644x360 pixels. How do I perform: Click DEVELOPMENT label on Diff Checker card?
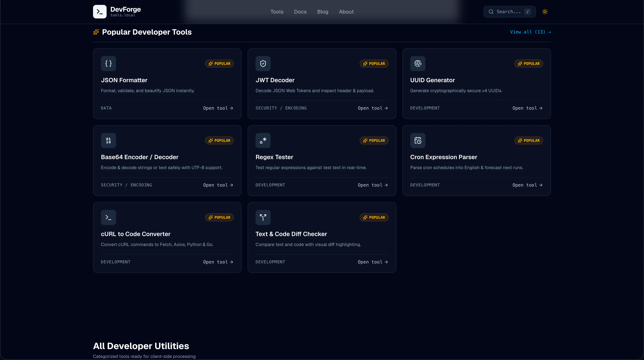tap(270, 262)
